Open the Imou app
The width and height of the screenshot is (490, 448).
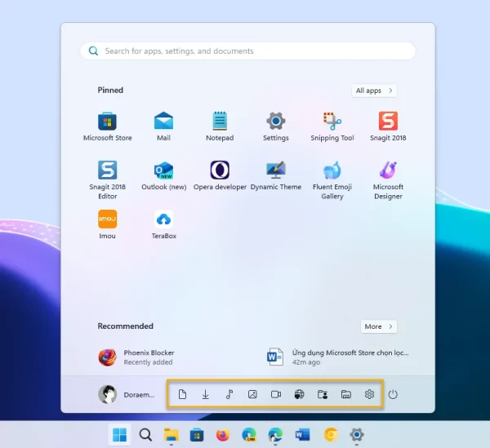tap(107, 224)
